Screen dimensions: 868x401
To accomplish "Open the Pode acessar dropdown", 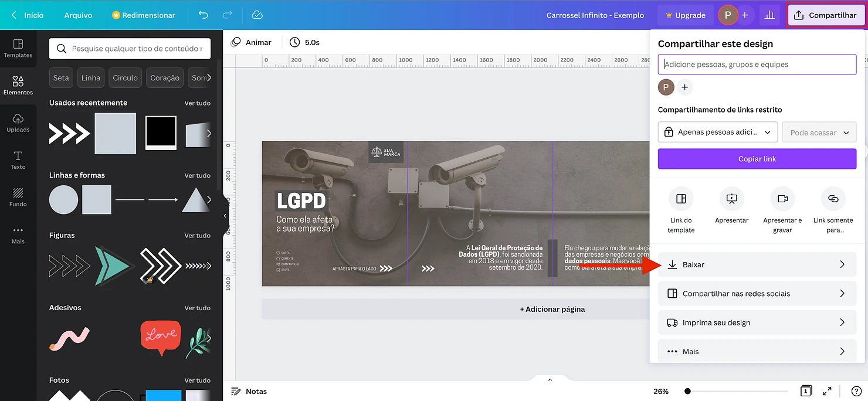I will pyautogui.click(x=819, y=132).
